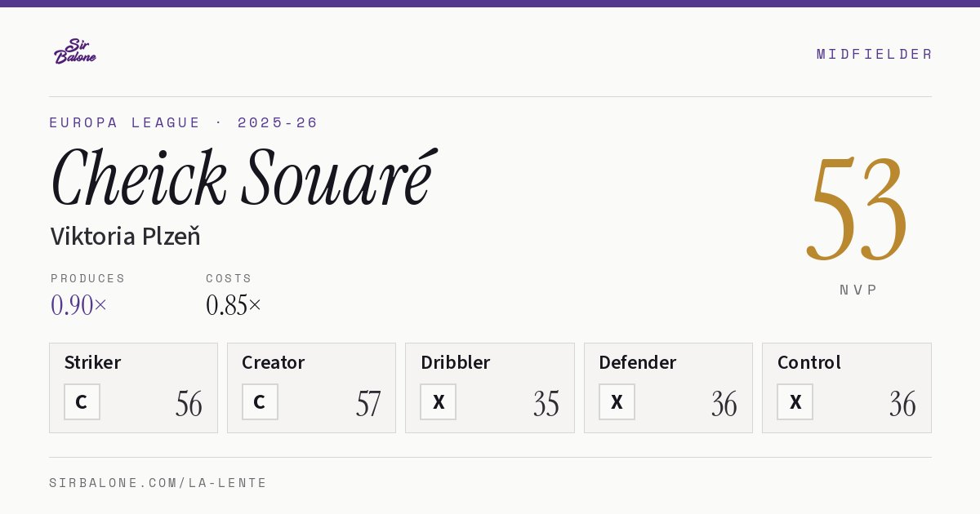Click the Sir Balone logo
Viewport: 980px width, 514px height.
(x=74, y=51)
